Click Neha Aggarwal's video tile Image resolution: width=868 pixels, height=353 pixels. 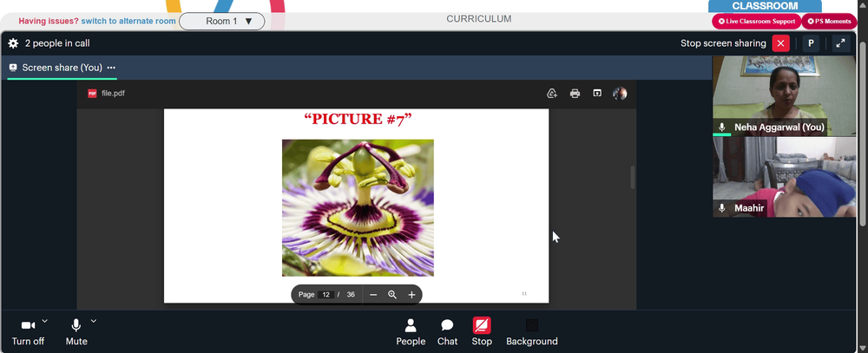[784, 96]
